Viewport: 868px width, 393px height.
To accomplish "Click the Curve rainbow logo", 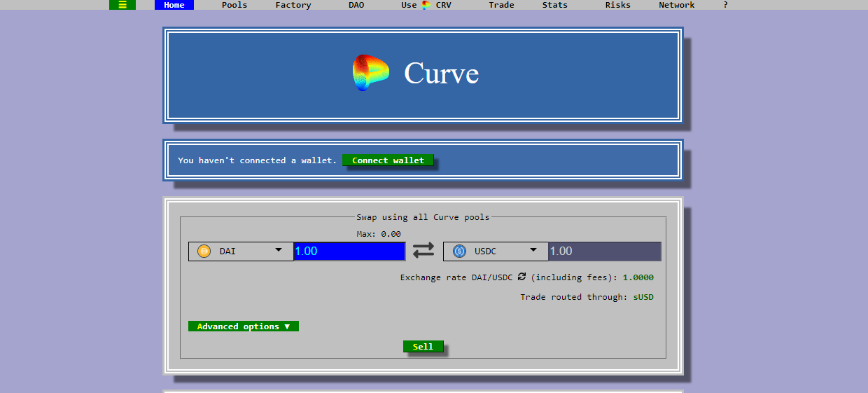I will pyautogui.click(x=370, y=74).
